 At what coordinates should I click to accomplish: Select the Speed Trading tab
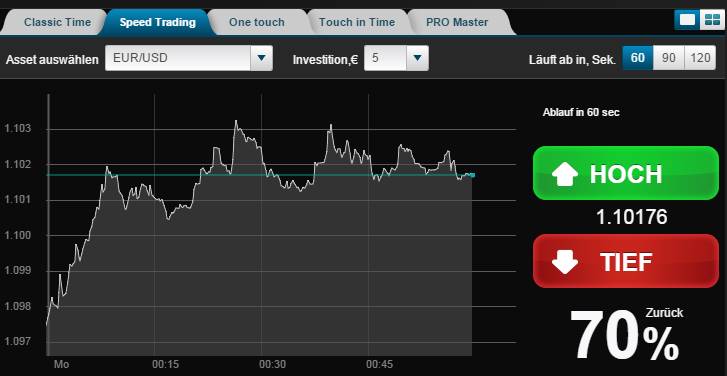[158, 22]
